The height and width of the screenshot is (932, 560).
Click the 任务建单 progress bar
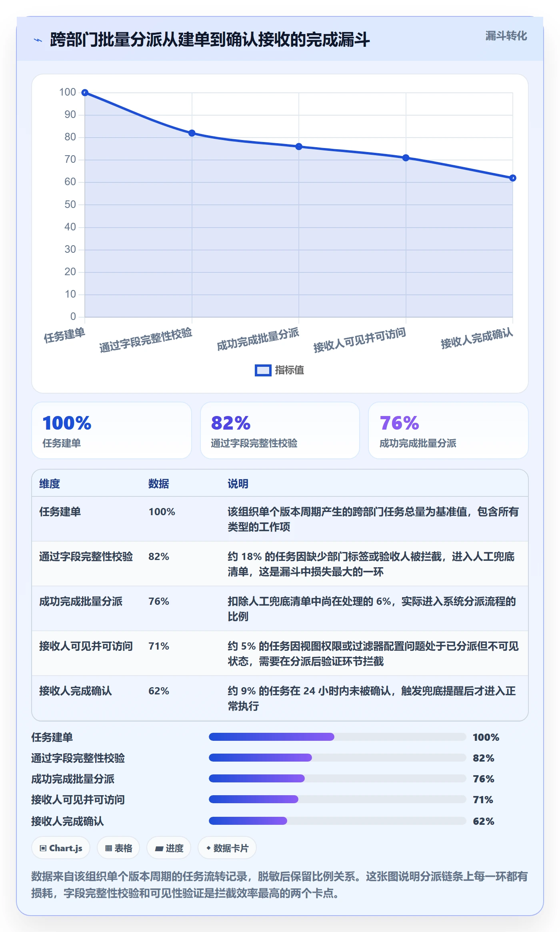338,737
